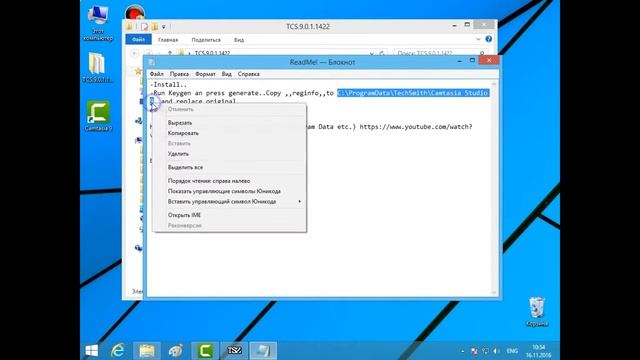This screenshot has height=360, width=640.
Task: Maximize the TCS.9.0.1.1422 Explorer window
Action: pyautogui.click(x=467, y=25)
